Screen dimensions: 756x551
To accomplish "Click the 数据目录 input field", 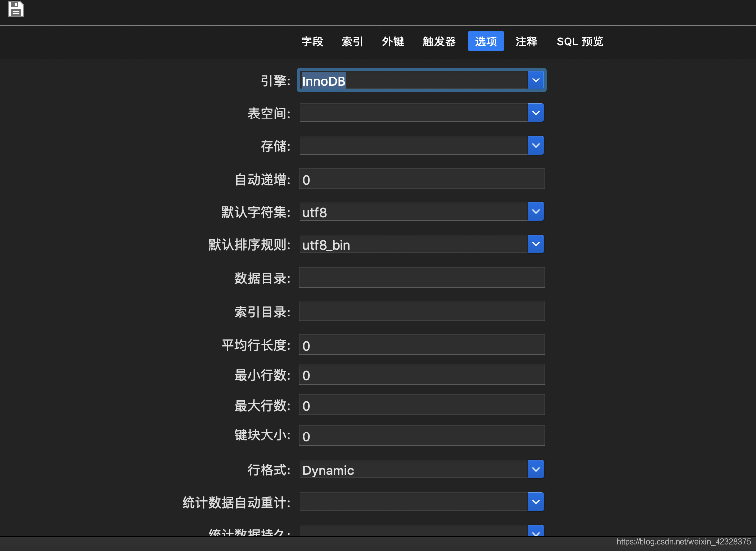I will click(421, 277).
